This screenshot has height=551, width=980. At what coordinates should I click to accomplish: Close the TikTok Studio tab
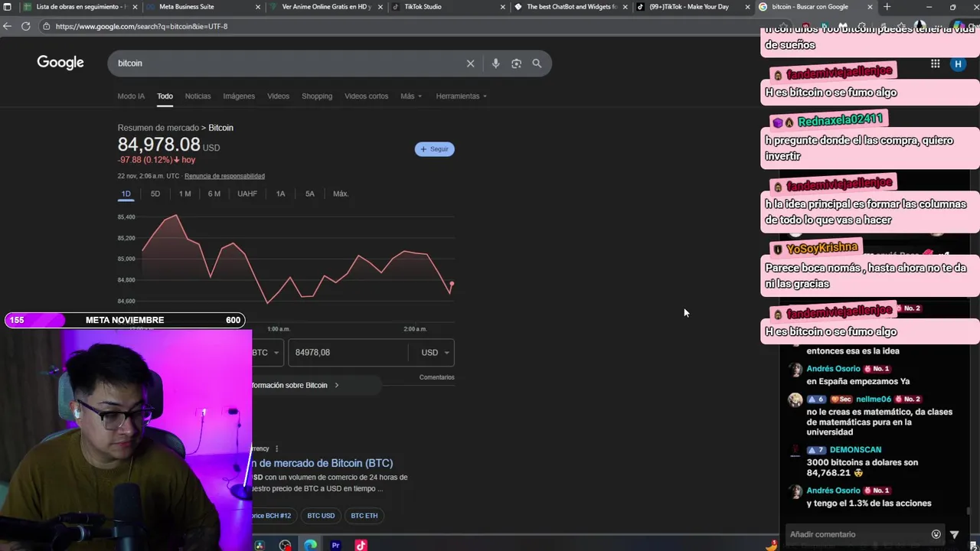tap(503, 7)
